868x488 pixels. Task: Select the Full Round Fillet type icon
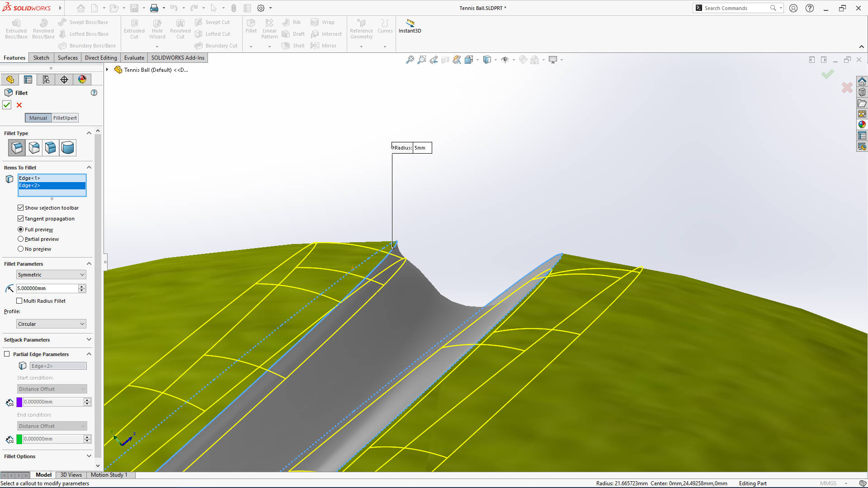[x=68, y=148]
